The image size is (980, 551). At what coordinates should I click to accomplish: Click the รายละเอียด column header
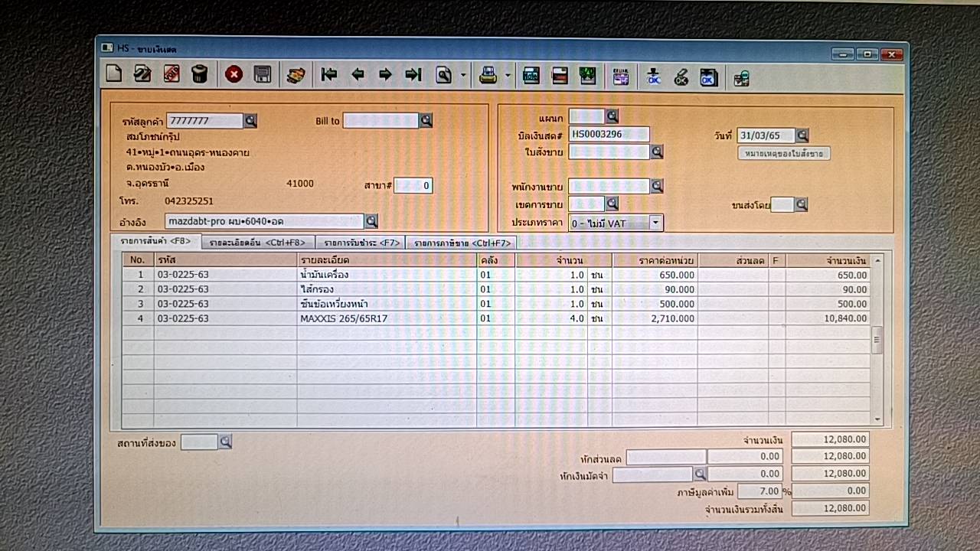tap(387, 260)
